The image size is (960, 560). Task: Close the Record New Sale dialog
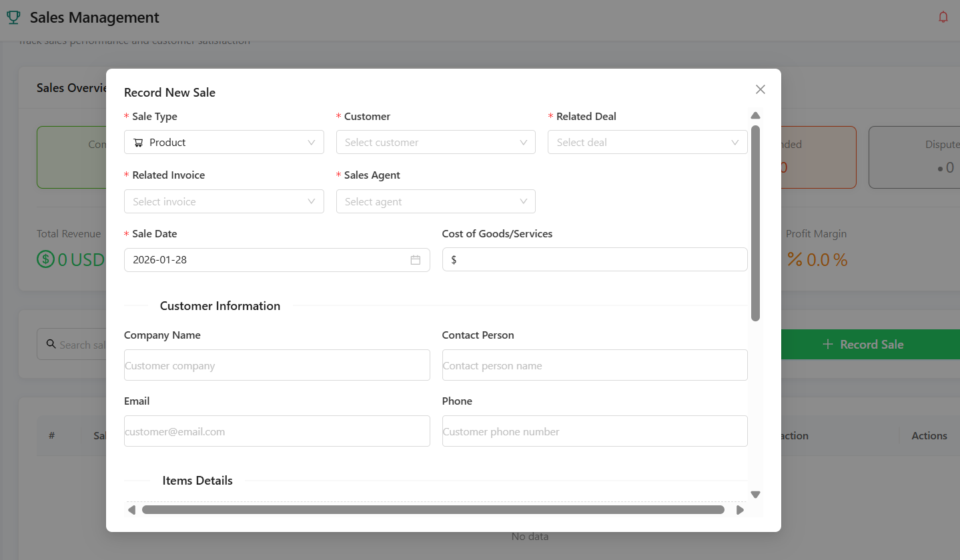[x=760, y=89]
